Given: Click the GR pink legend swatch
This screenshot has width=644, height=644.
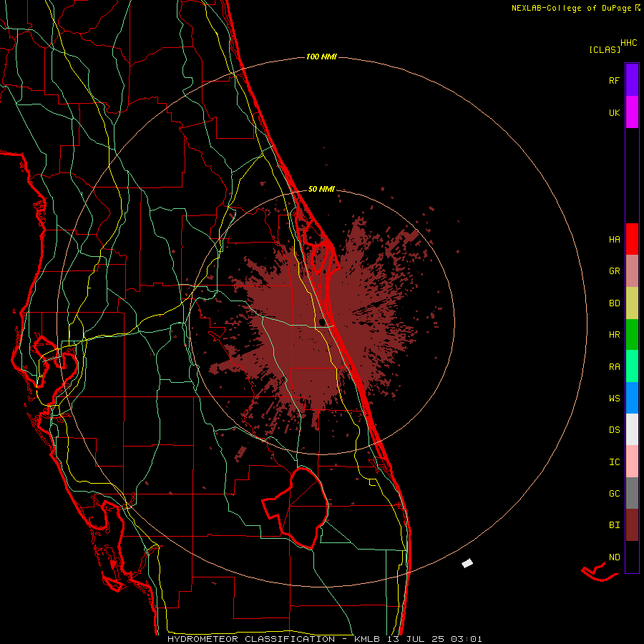Looking at the screenshot, I should [x=632, y=271].
